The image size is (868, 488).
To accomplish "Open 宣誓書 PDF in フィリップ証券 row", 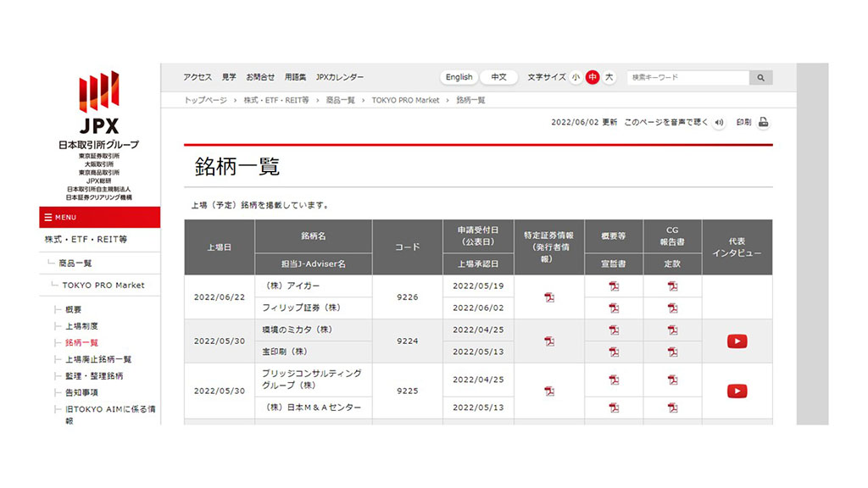I will point(614,308).
